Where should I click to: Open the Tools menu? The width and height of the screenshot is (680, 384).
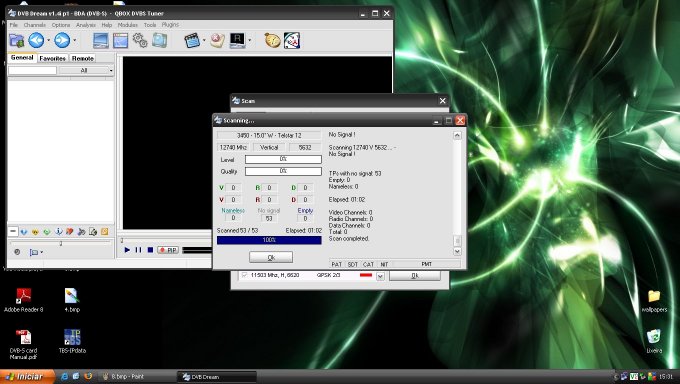(150, 25)
